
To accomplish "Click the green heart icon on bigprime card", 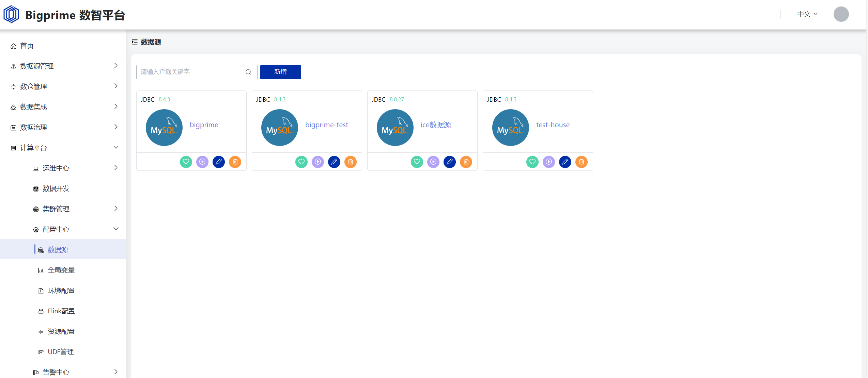I will tap(186, 162).
